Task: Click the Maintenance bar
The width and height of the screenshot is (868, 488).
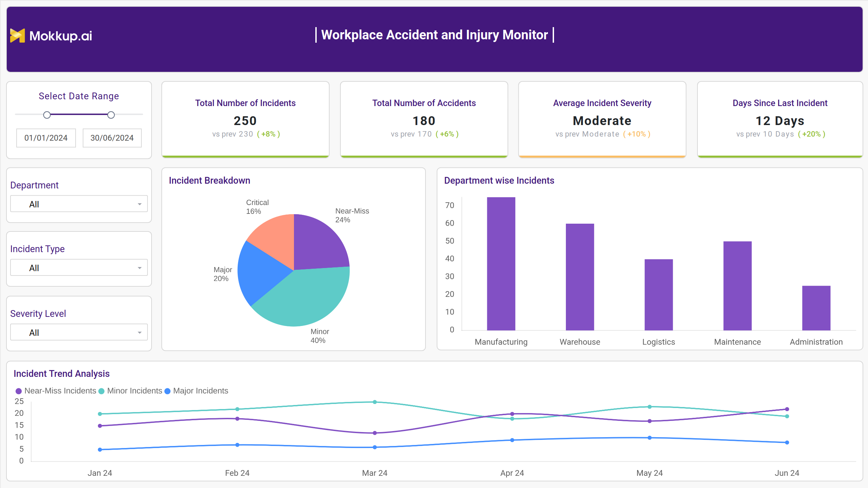Action: pyautogui.click(x=737, y=286)
